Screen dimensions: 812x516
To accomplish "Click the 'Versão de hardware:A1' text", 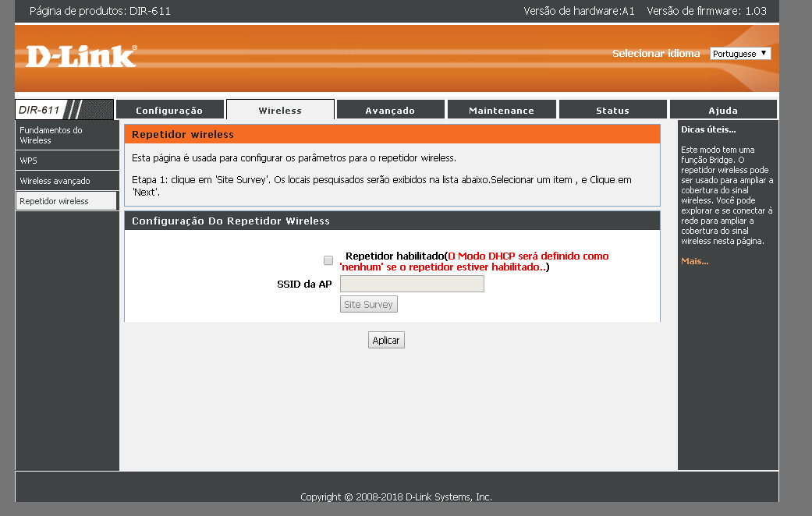I will (x=579, y=11).
